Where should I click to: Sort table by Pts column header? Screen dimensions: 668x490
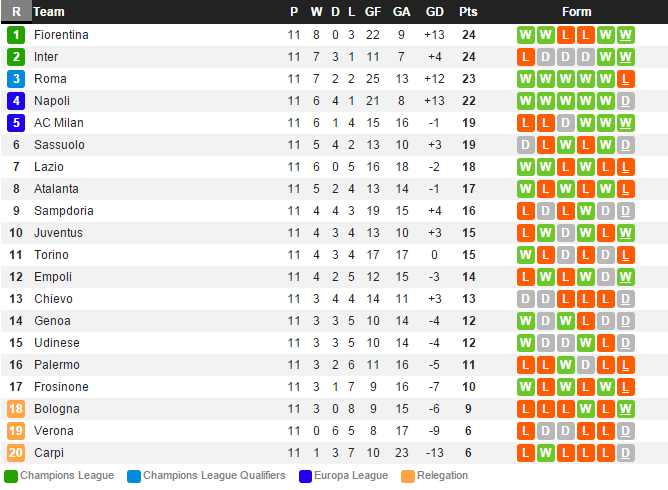tap(468, 12)
